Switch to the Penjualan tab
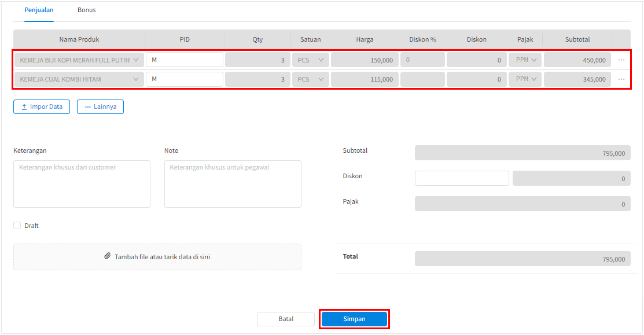The width and height of the screenshot is (644, 335). click(x=39, y=10)
